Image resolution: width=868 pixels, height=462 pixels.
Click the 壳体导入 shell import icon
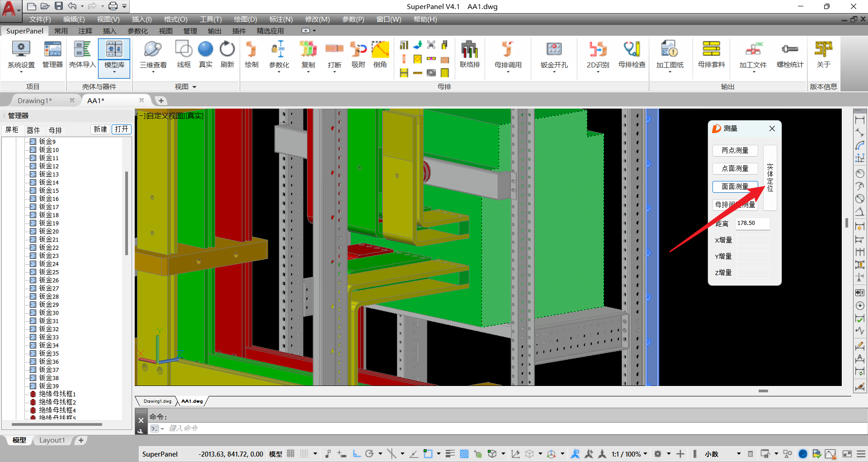tap(82, 55)
